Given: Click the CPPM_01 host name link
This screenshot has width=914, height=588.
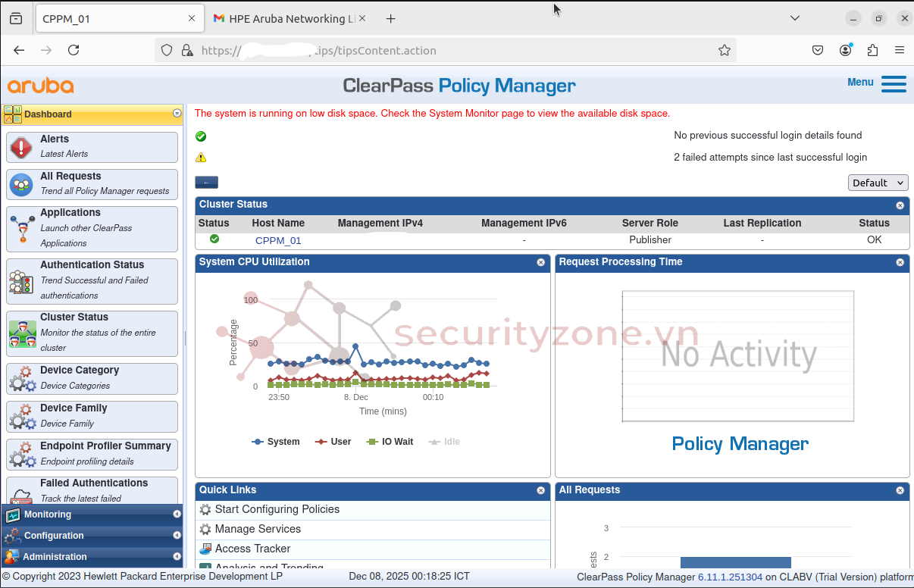Looking at the screenshot, I should click(x=278, y=240).
